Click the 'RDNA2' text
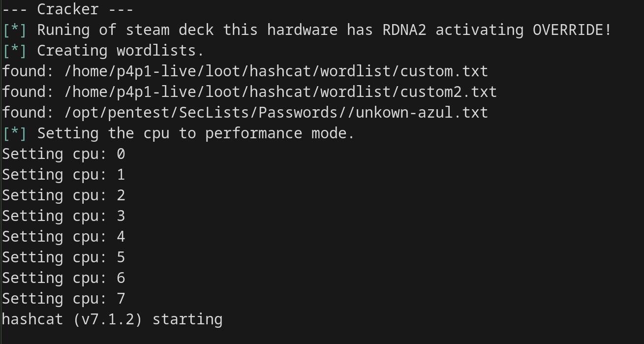The image size is (644, 344). 404,30
